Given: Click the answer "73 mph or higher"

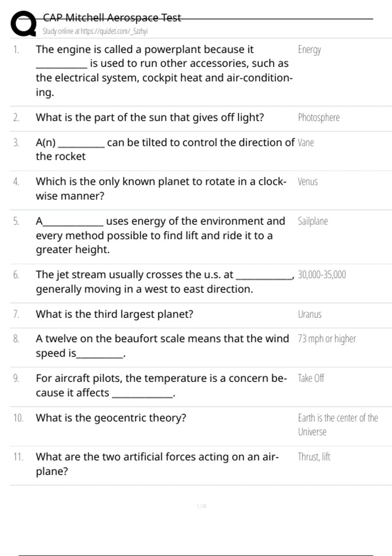Looking at the screenshot, I should (327, 339).
